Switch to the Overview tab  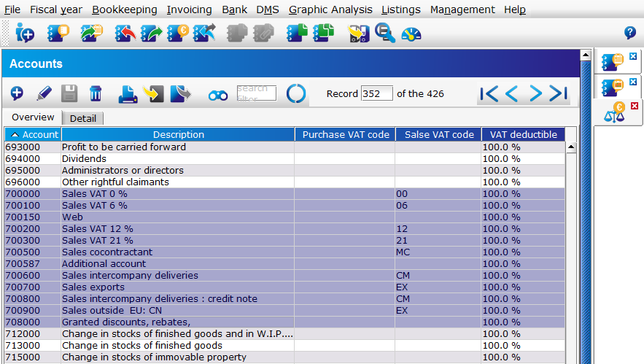coord(33,117)
